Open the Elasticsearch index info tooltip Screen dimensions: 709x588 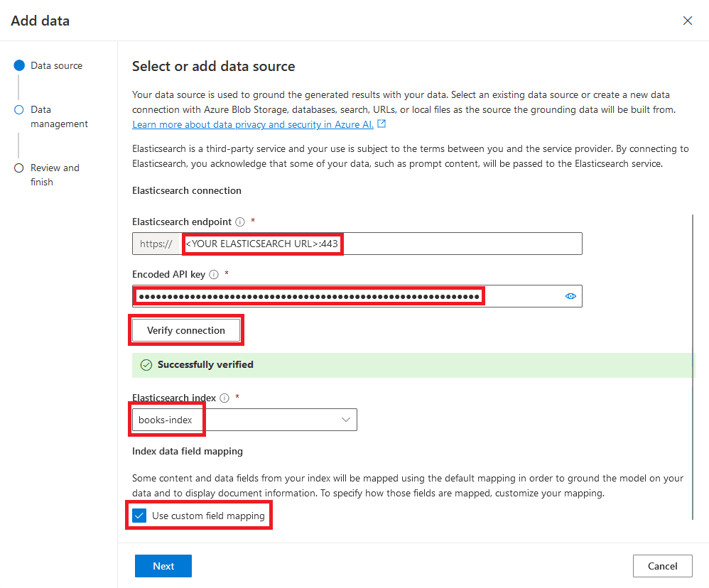[x=224, y=398]
